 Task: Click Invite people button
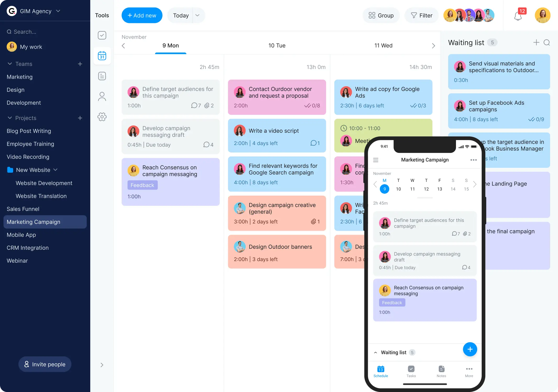(x=45, y=364)
